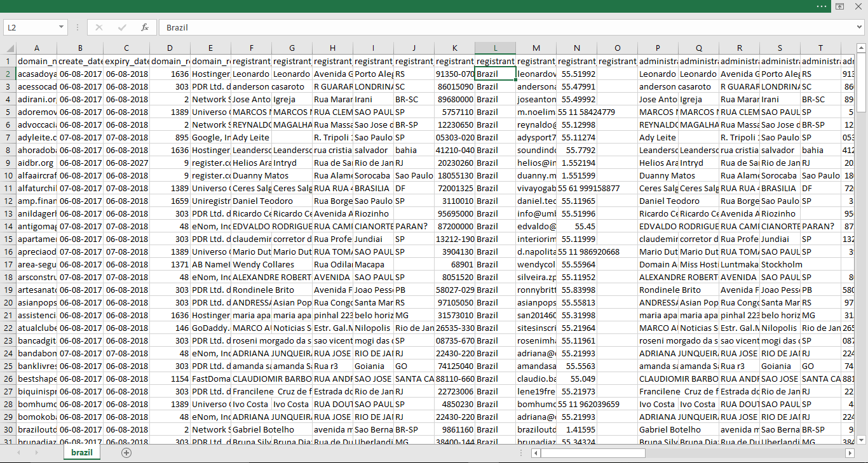868x463 pixels.
Task: Click 'Macapa' cell in column I
Action: pos(373,264)
